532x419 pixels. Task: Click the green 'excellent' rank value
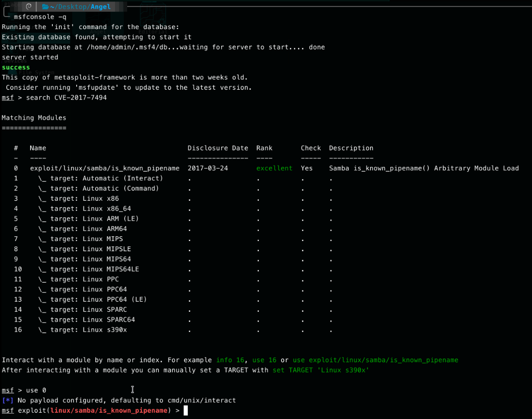274,168
